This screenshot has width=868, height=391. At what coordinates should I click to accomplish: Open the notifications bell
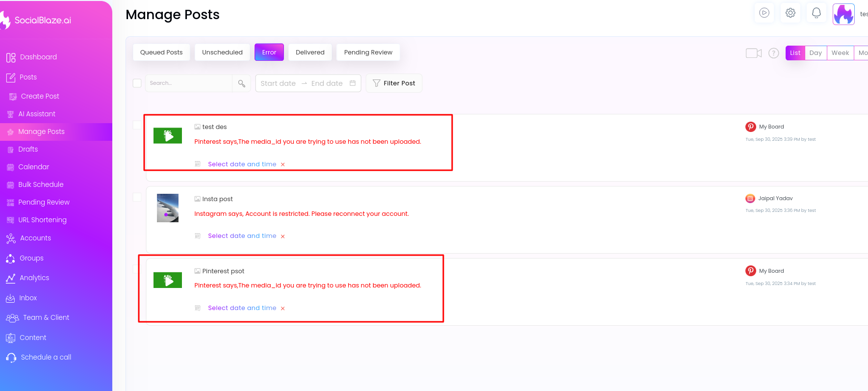816,13
